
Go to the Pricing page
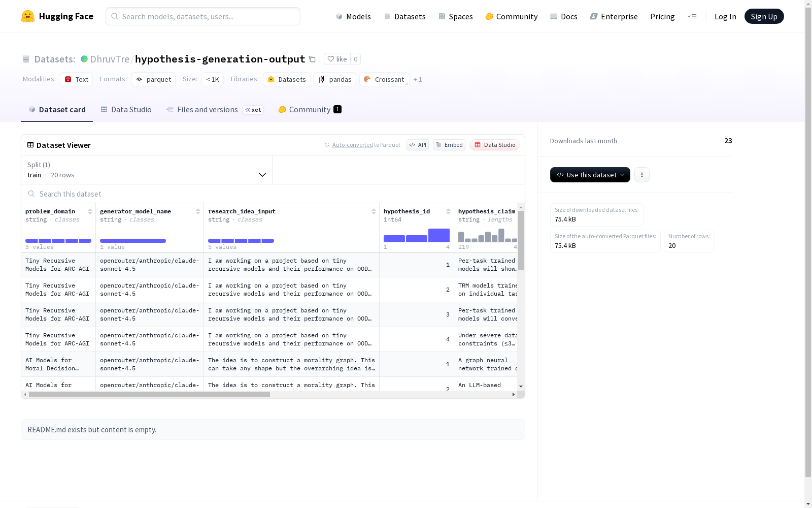pos(662,16)
